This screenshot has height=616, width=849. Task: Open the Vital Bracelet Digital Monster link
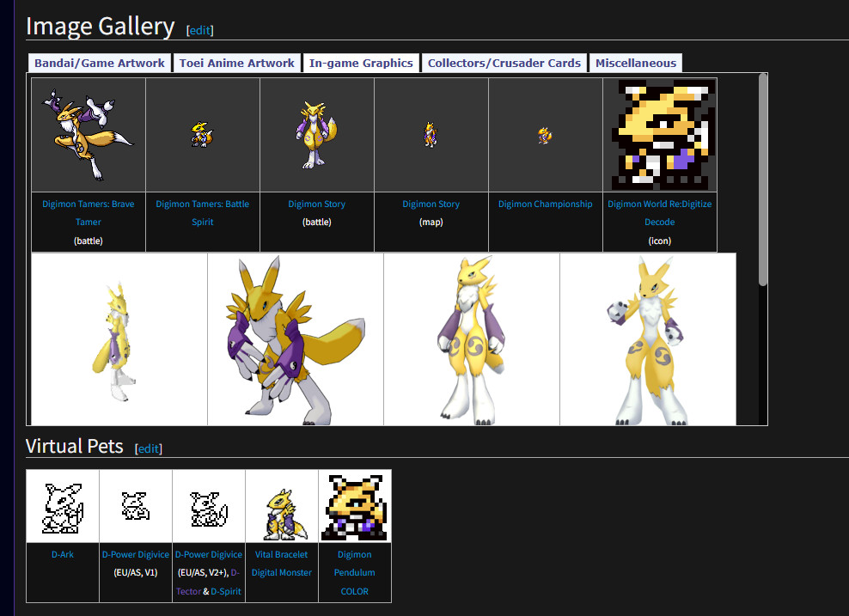(282, 564)
